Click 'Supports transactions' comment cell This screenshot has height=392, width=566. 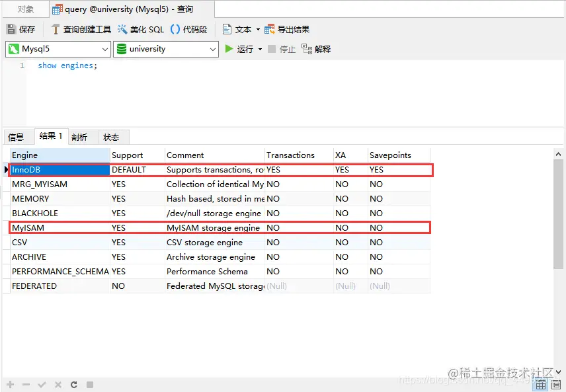coord(215,170)
